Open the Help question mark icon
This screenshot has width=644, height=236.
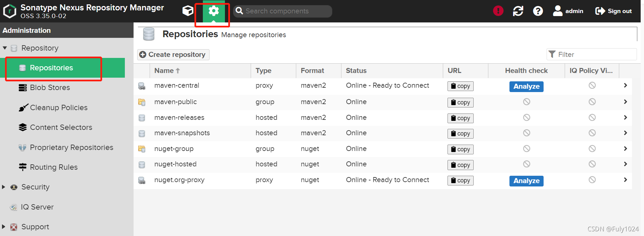pyautogui.click(x=538, y=11)
